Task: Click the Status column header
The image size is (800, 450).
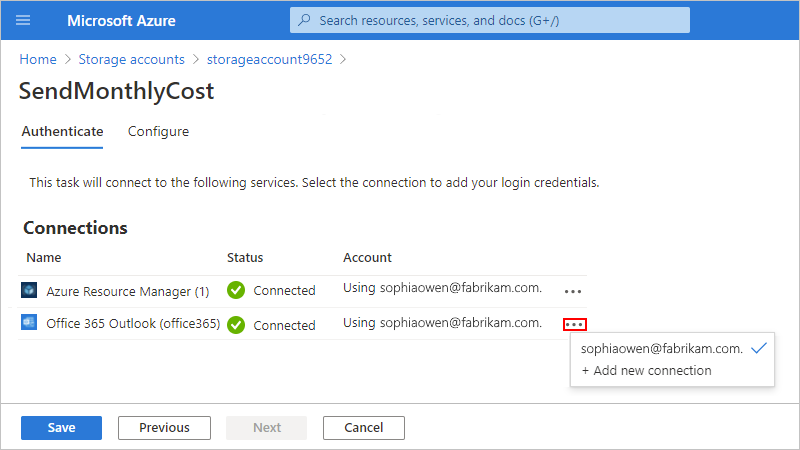Action: (245, 258)
